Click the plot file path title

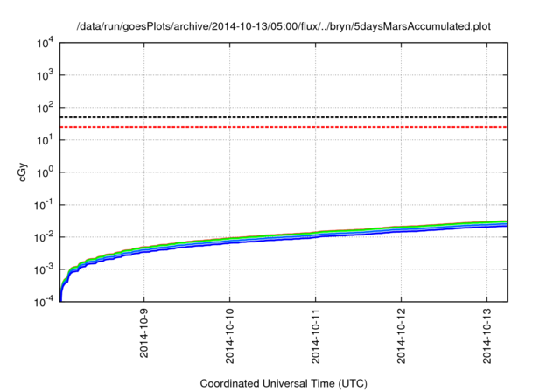(x=283, y=26)
